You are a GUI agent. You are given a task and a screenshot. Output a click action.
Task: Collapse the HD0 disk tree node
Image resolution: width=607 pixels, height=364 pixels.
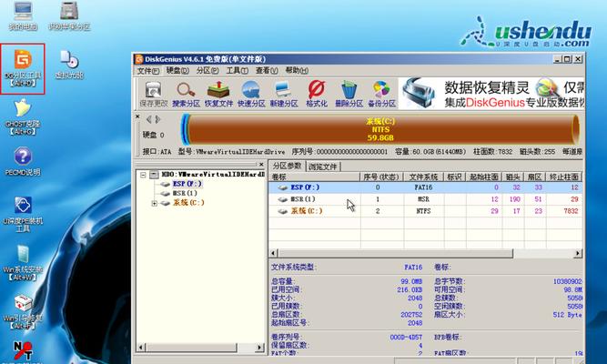click(143, 175)
